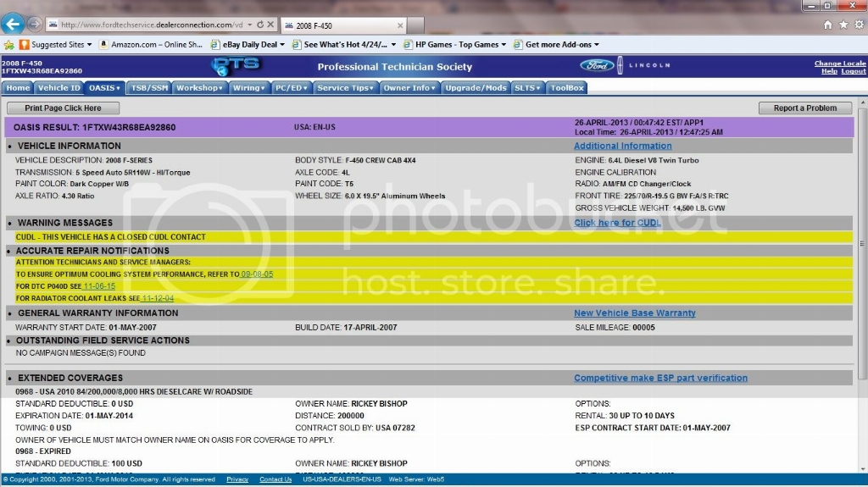Viewport: 868px width, 487px height.
Task: Expand the SLTS menu tab
Action: (527, 88)
